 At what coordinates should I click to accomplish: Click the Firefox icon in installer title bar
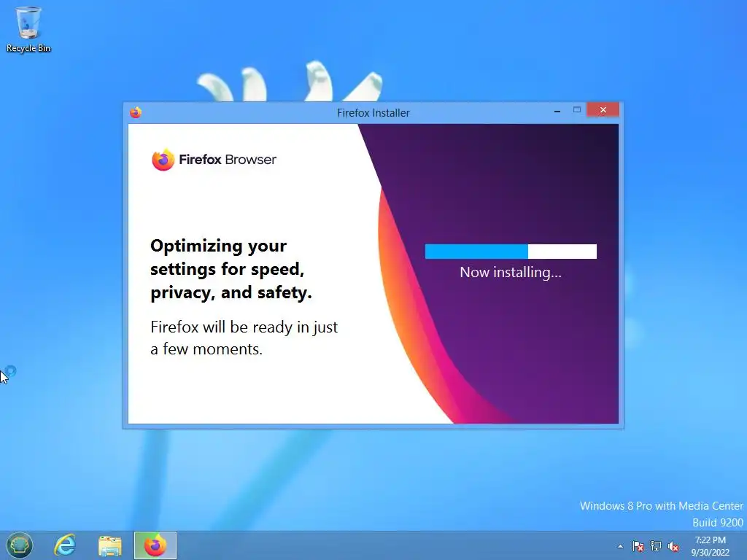136,112
